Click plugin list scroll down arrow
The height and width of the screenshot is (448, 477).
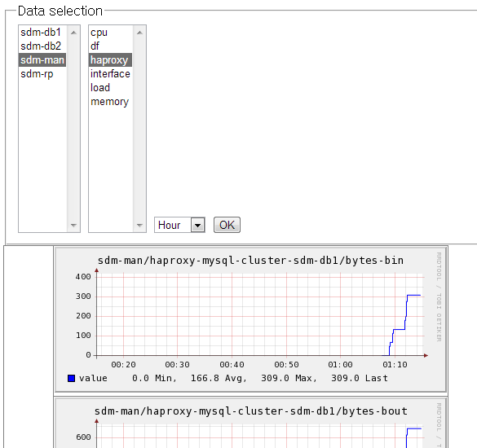[139, 225]
